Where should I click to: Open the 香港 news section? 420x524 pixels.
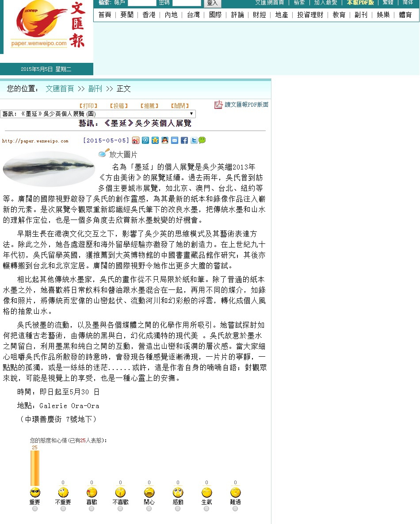pyautogui.click(x=149, y=15)
